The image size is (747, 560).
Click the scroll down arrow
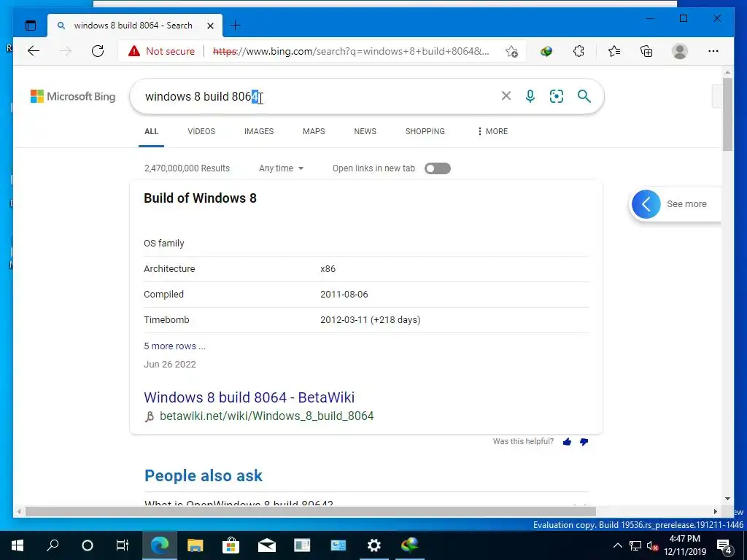click(727, 499)
